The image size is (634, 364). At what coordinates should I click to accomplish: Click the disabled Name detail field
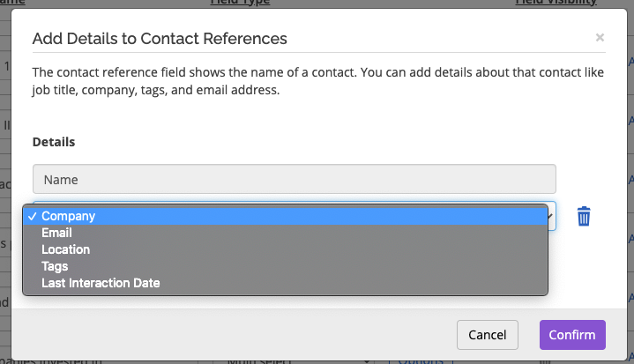click(x=295, y=179)
